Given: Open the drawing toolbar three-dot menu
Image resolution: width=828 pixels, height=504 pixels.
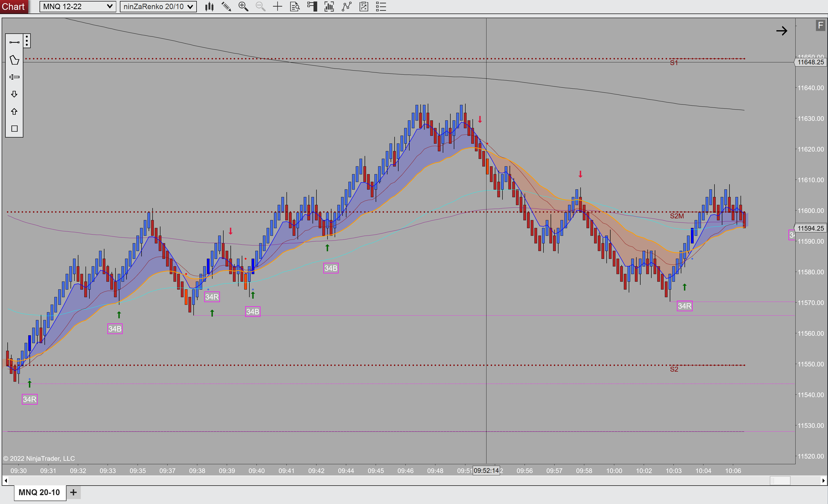Looking at the screenshot, I should [27, 41].
